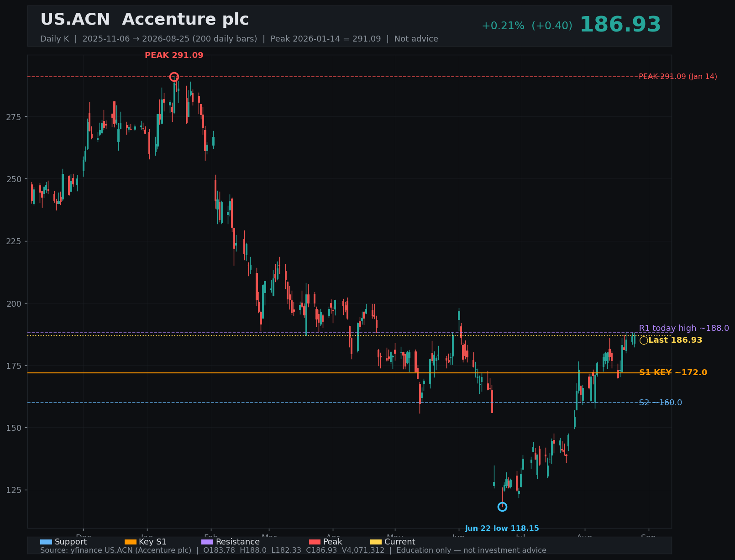Click the Peak red legend swatch

(315, 542)
